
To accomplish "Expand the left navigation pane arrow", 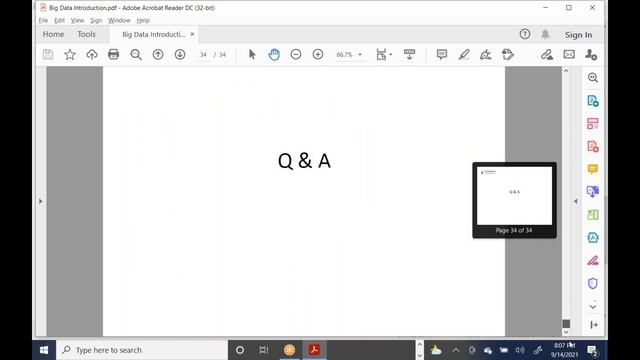I will (x=40, y=201).
